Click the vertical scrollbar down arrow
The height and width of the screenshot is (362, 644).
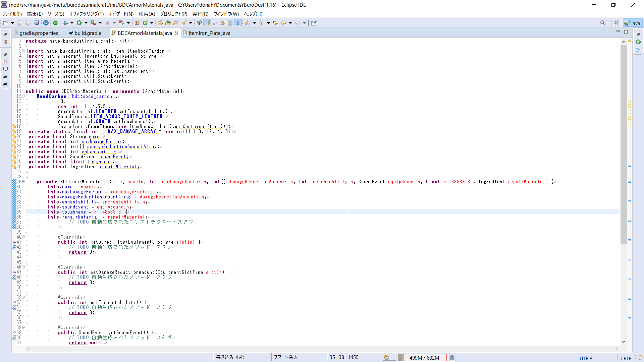624,342
